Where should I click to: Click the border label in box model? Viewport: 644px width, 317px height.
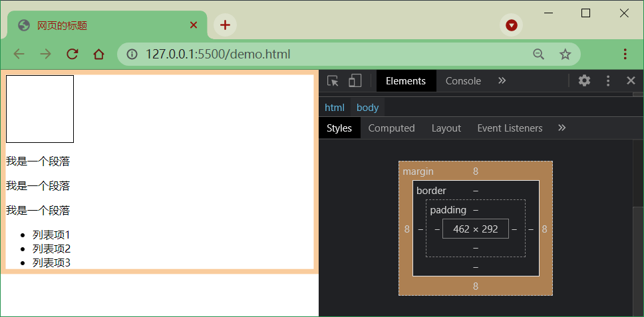(431, 191)
